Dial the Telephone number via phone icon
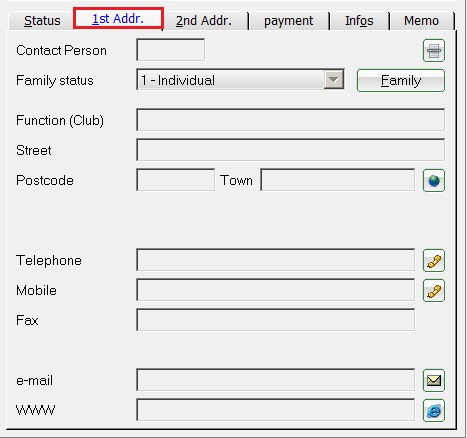The height and width of the screenshot is (438, 467). [x=434, y=261]
